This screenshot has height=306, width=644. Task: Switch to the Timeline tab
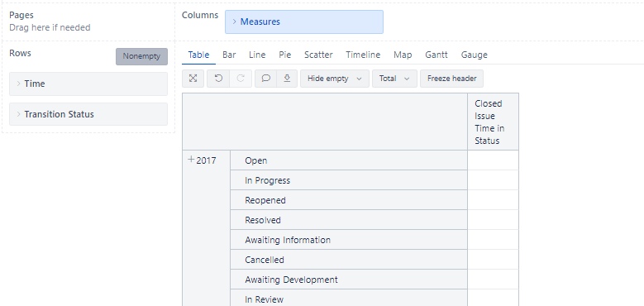[363, 55]
